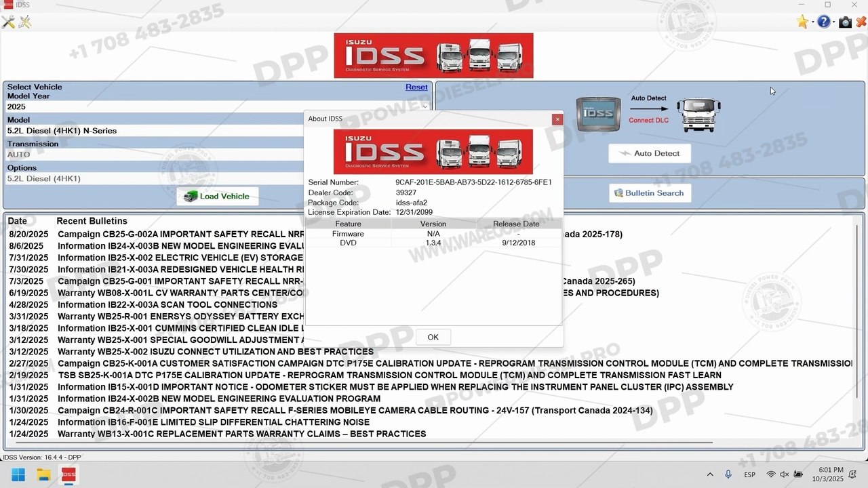
Task: Open bulletin IB21-X-003A Redesigned Vehicle Health
Action: (156, 269)
